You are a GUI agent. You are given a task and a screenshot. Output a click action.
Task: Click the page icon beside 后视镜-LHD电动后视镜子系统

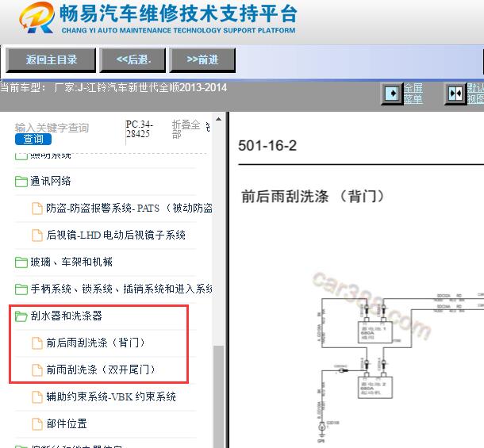37,235
